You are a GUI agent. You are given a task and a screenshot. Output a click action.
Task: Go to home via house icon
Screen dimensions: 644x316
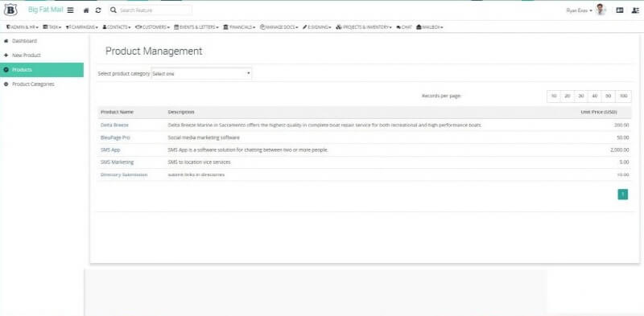click(86, 10)
